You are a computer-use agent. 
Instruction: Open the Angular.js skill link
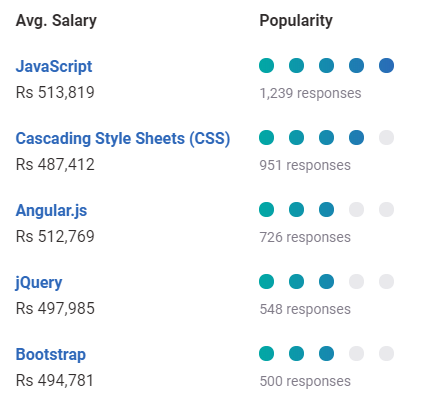[x=51, y=211]
